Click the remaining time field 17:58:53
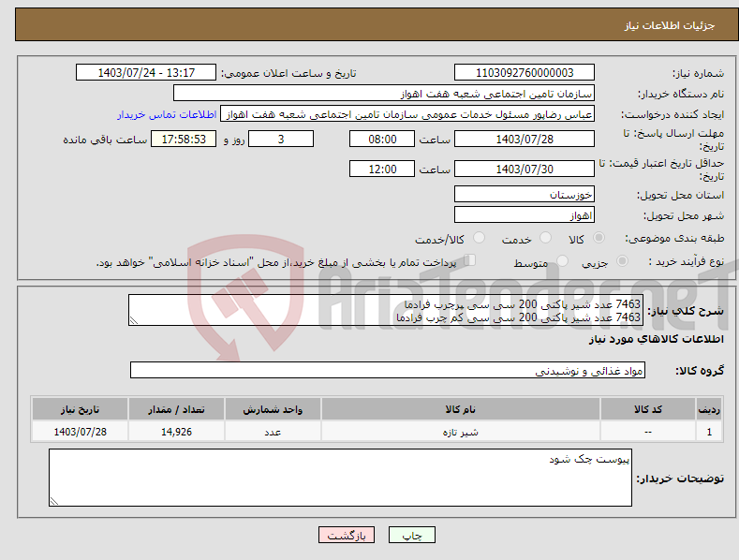The height and width of the screenshot is (560, 739). pyautogui.click(x=184, y=139)
